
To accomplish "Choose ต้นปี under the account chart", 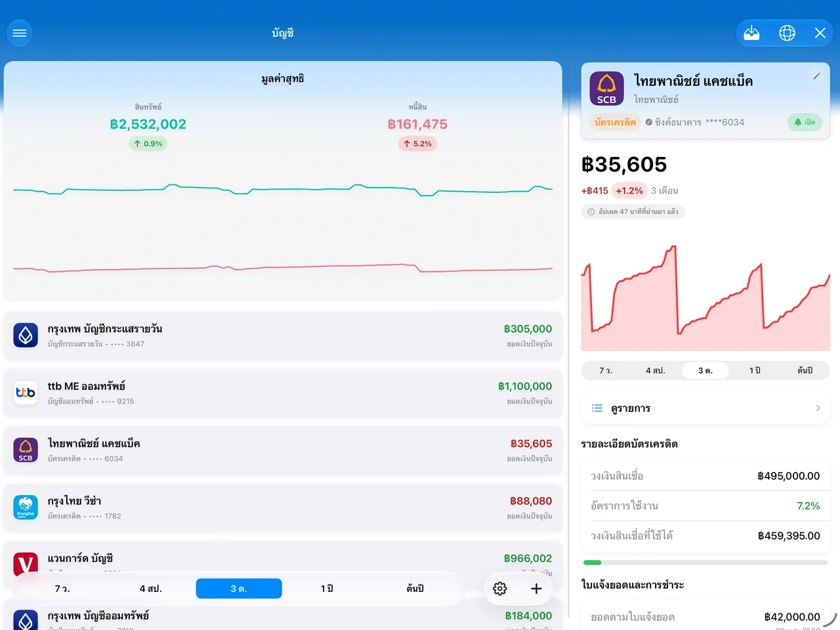I will point(805,371).
